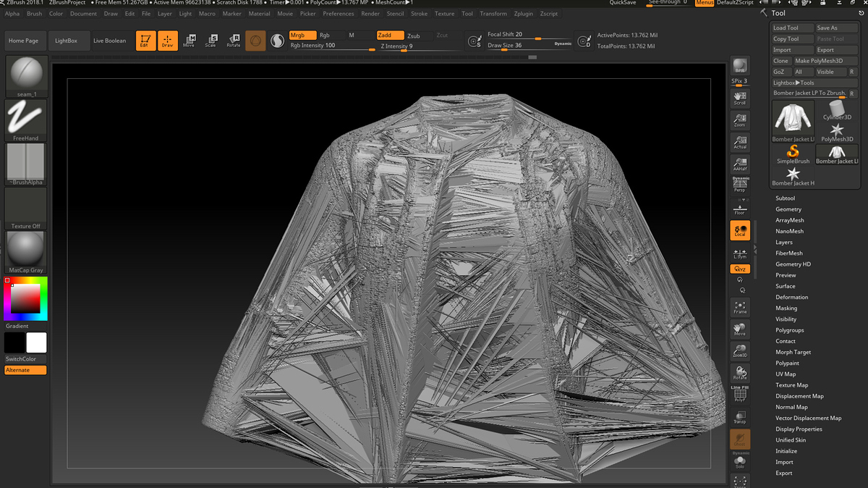The image size is (868, 488).
Task: Click the Actual size icon
Action: tap(740, 143)
